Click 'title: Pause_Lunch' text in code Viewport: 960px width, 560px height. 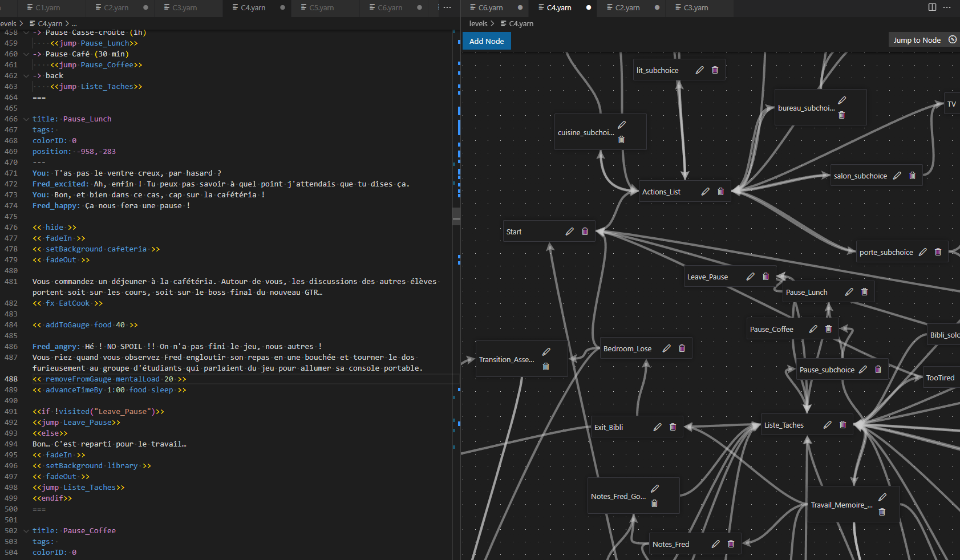[72, 119]
